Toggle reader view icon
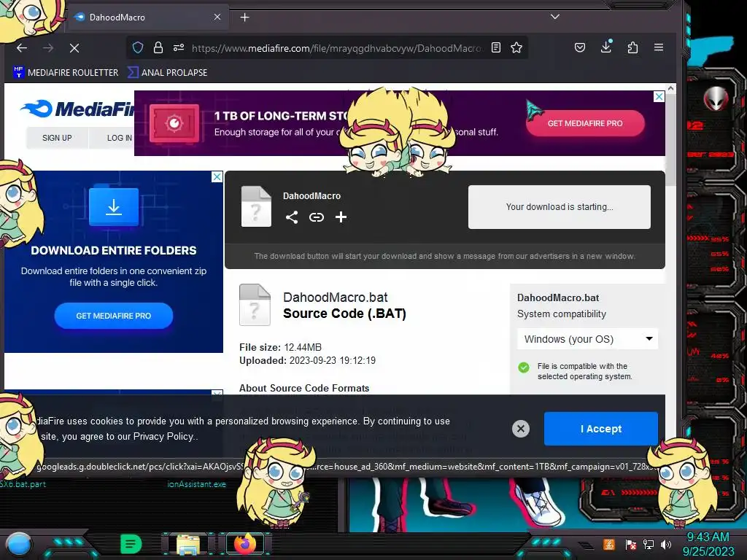Viewport: 747px width, 560px height. click(x=496, y=47)
